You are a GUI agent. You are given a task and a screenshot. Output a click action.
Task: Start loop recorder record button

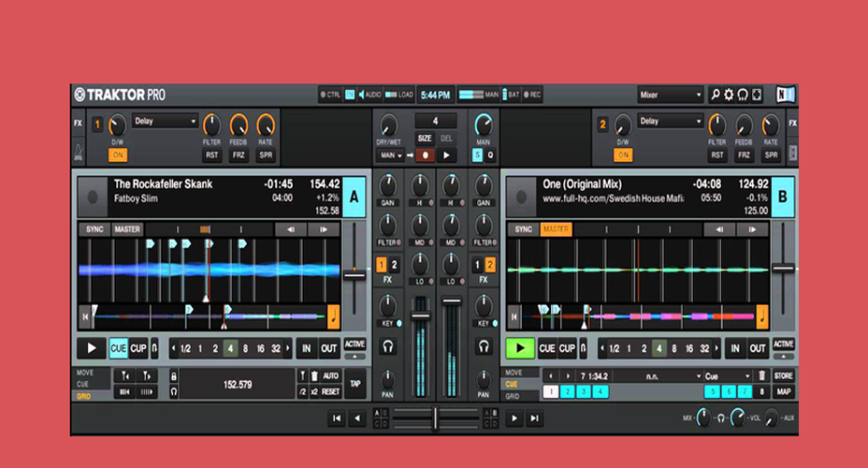click(x=425, y=155)
